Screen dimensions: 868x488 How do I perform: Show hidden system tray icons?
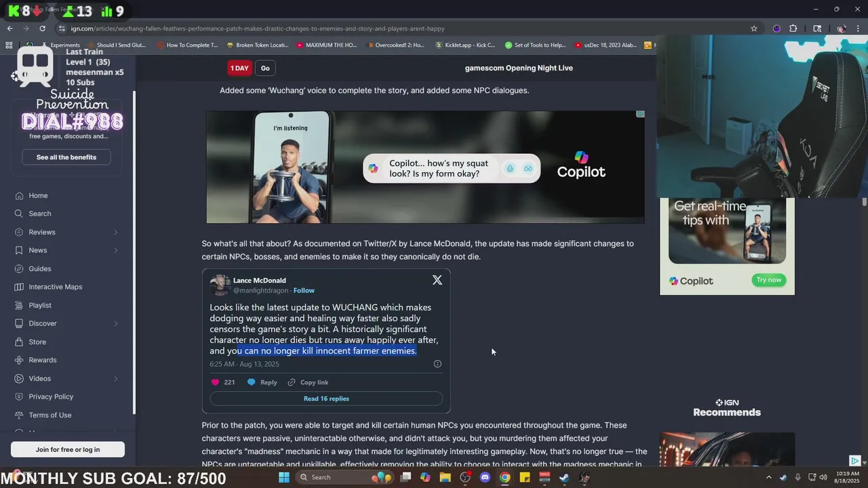coord(769,477)
